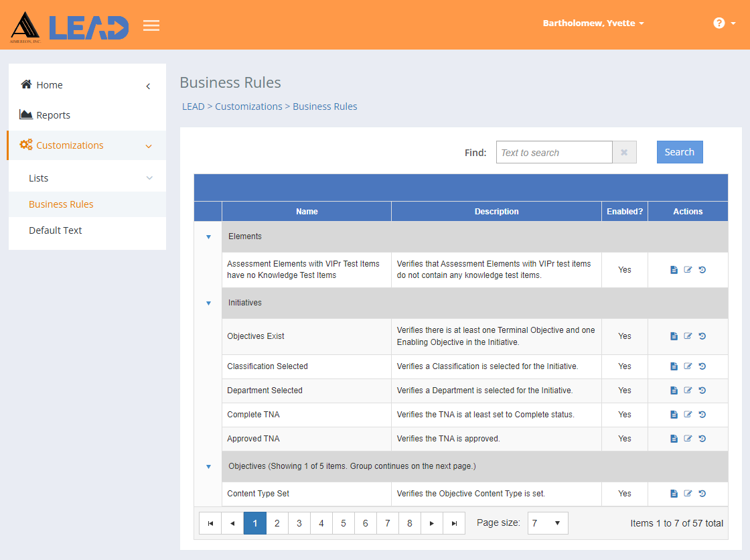View details of Approved TNA rule
This screenshot has height=560, width=750.
(674, 439)
